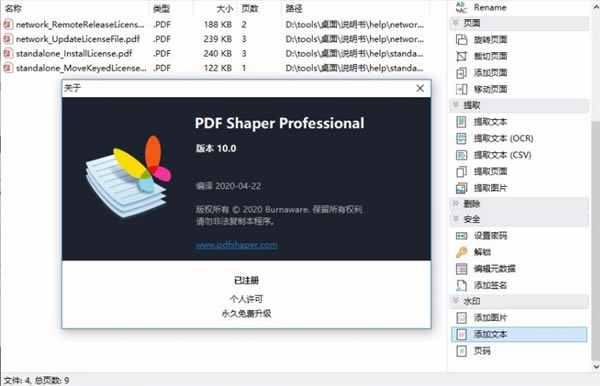Open the www.pdfshaper.com link

(236, 245)
